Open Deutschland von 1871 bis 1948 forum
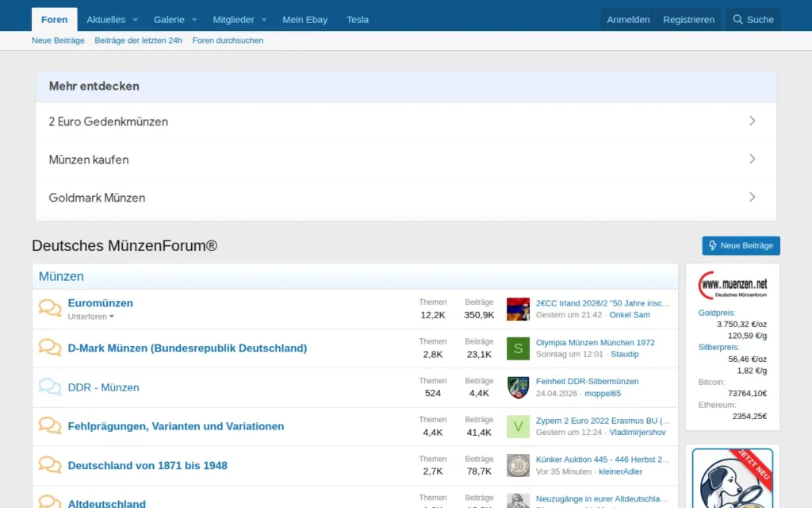The image size is (812, 508). pyautogui.click(x=147, y=465)
